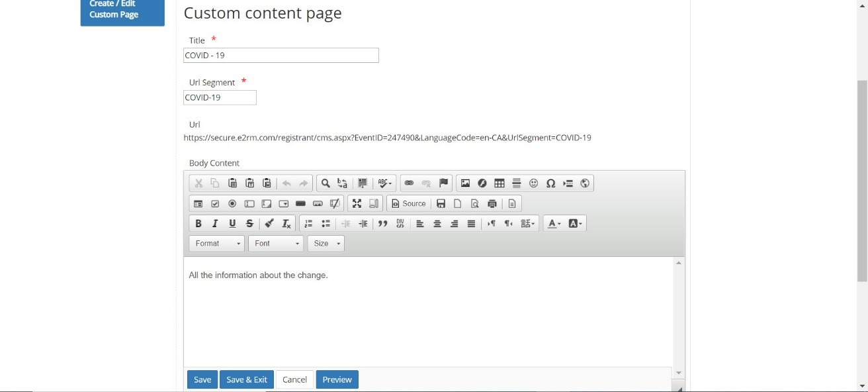
Task: Open the Text Color picker
Action: coord(554,223)
